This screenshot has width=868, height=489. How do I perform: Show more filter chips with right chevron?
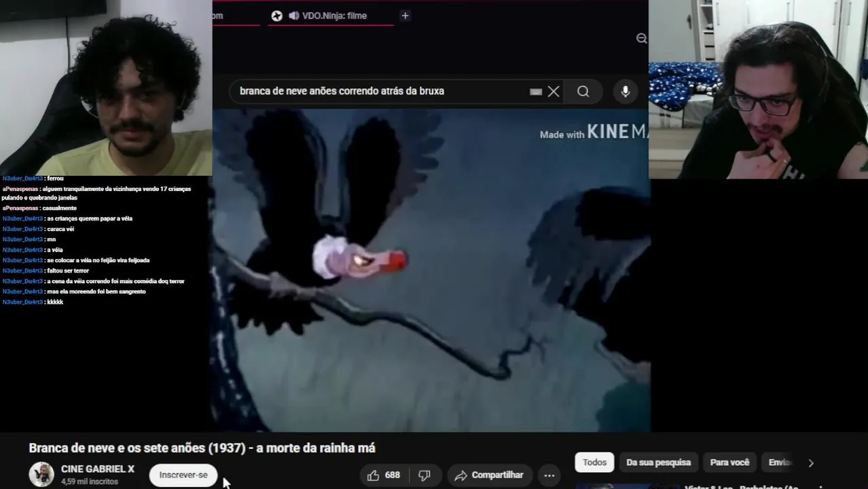tap(811, 463)
